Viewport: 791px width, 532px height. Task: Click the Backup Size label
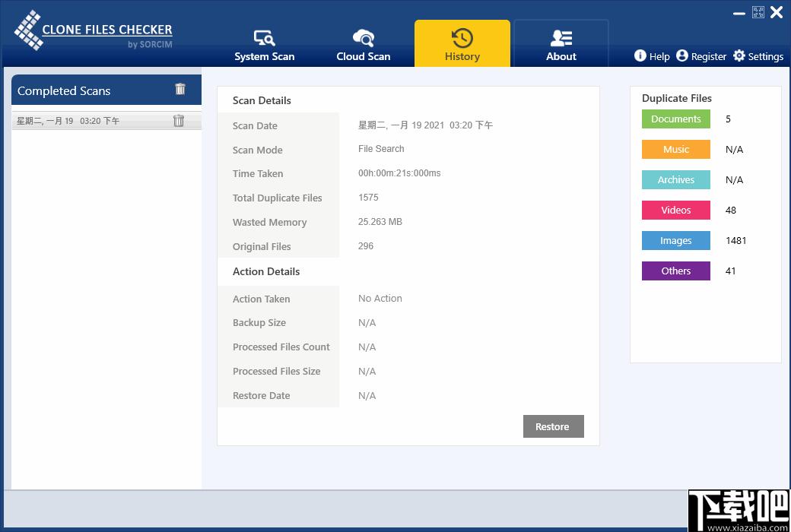(x=259, y=323)
